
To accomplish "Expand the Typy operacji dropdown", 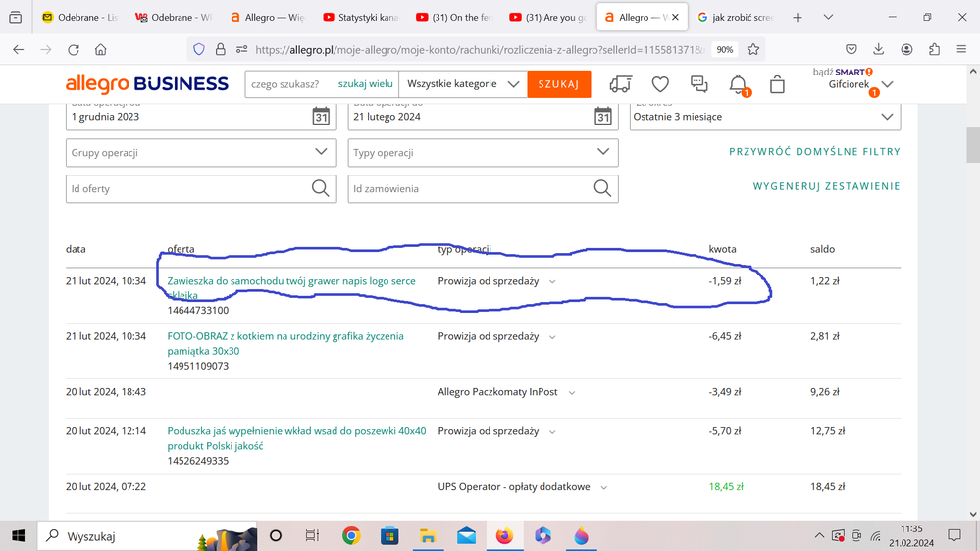I will [x=602, y=152].
